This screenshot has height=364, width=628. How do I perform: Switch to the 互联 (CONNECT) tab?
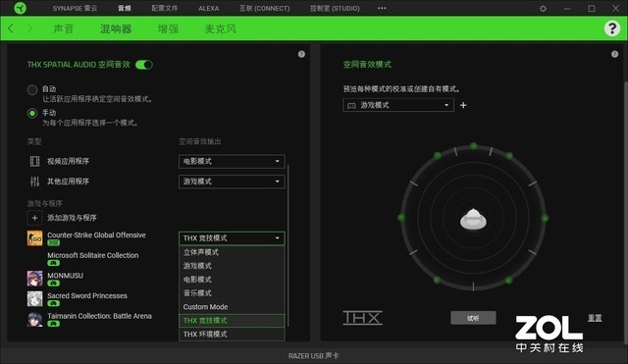264,8
